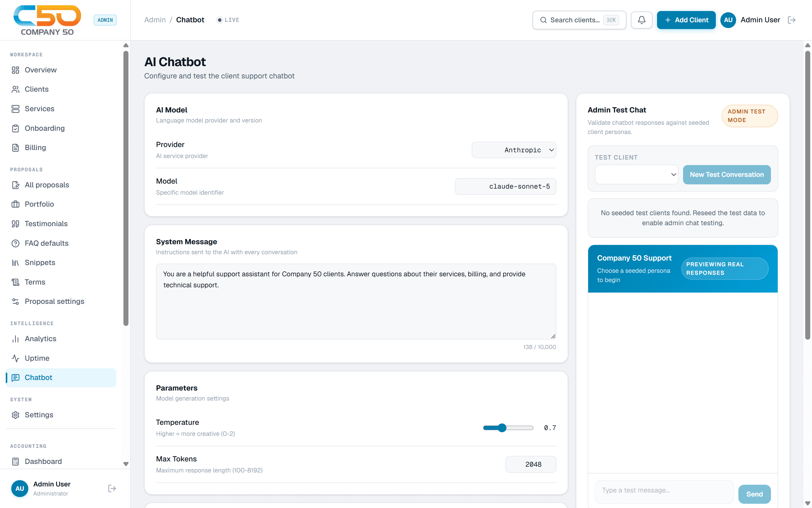812x508 pixels.
Task: Click the Add Client button
Action: click(686, 20)
